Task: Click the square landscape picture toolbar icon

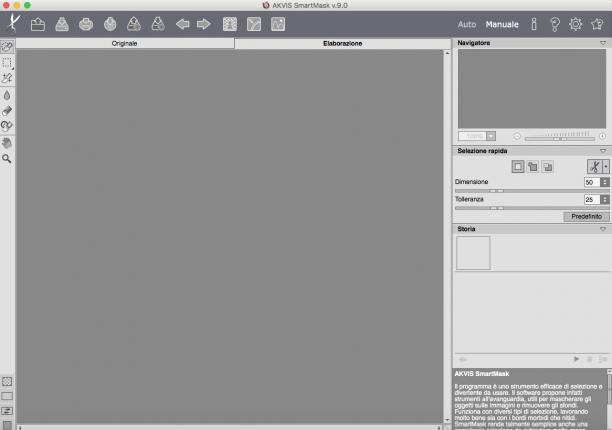Action: pos(278,24)
